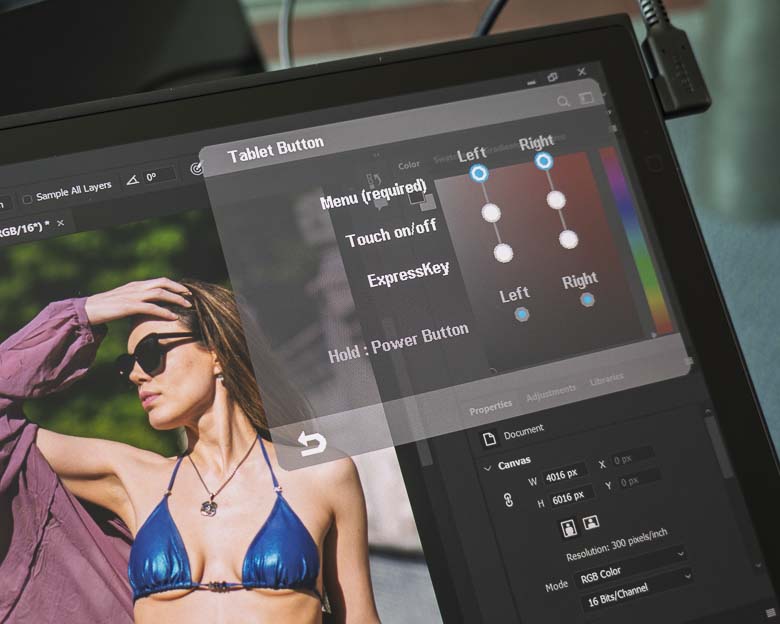
Task: Click blue dot under the lower Left label
Action: point(522,314)
